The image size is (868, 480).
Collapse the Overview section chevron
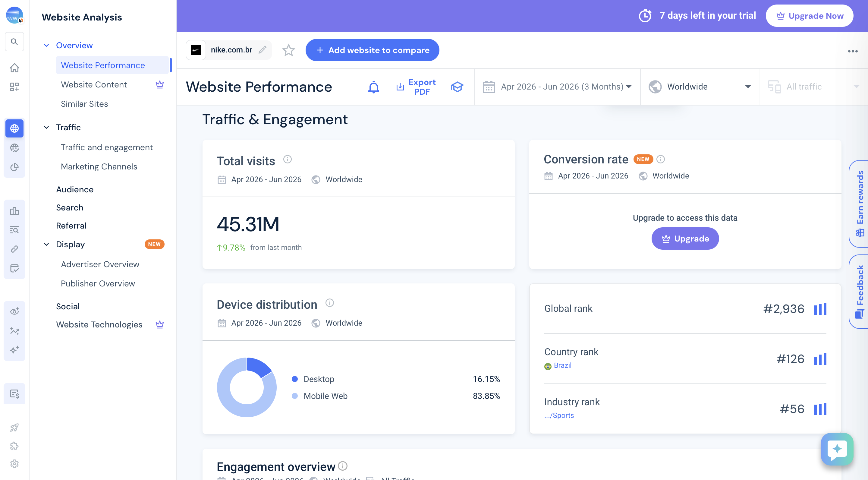pos(46,45)
